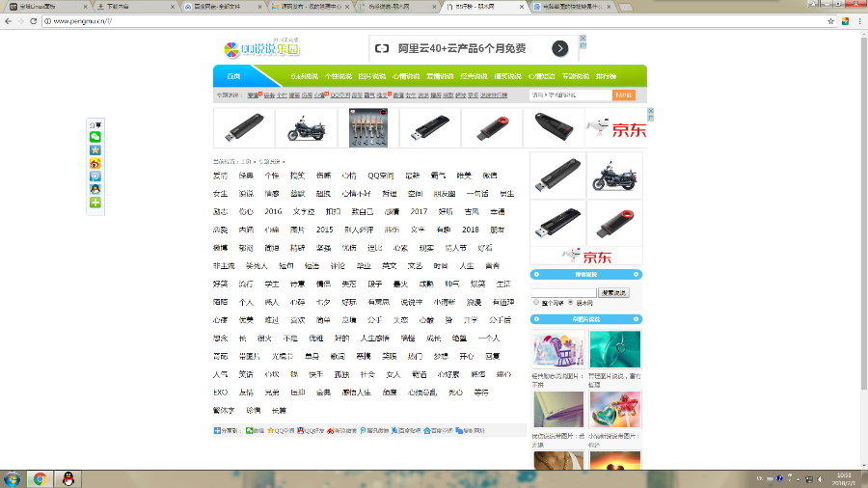868x488 pixels.
Task: Click the orange search button in header
Action: pyautogui.click(x=623, y=95)
